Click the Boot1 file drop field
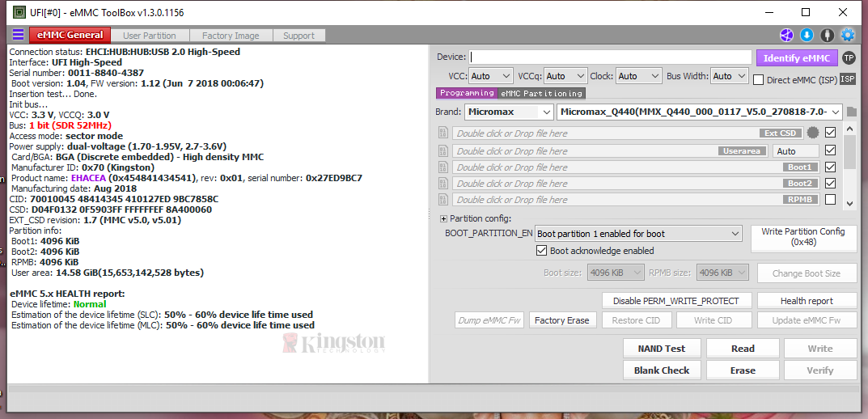The image size is (868, 419). coord(636,167)
